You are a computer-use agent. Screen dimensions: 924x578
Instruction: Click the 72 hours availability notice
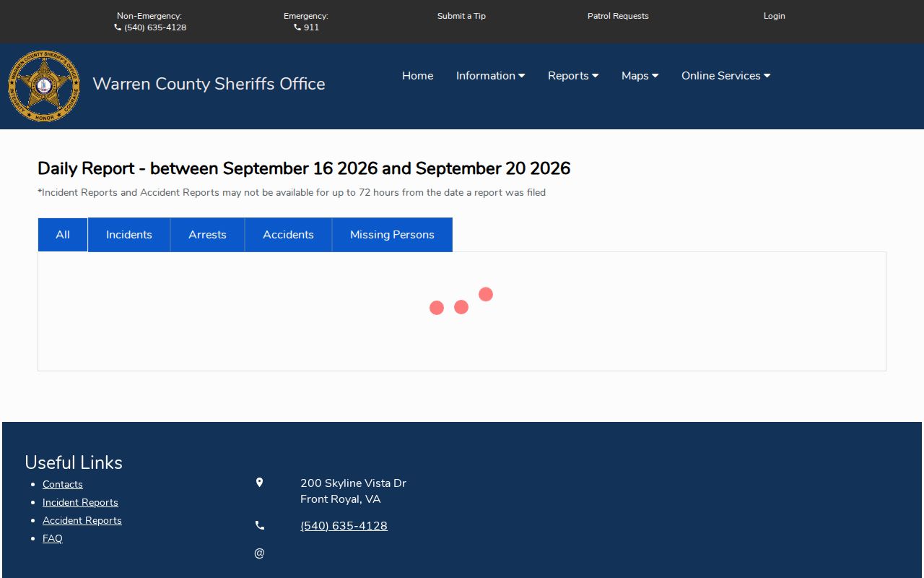[292, 193]
